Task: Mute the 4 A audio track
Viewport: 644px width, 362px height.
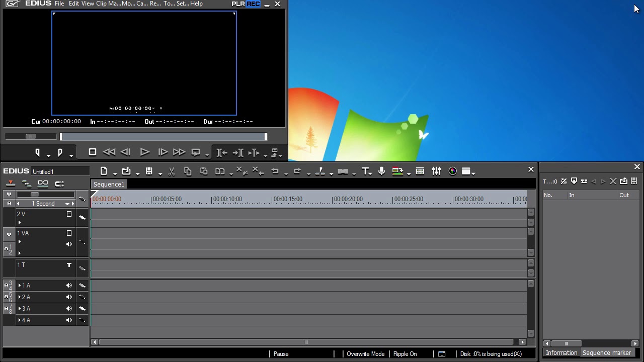Action: point(69,320)
